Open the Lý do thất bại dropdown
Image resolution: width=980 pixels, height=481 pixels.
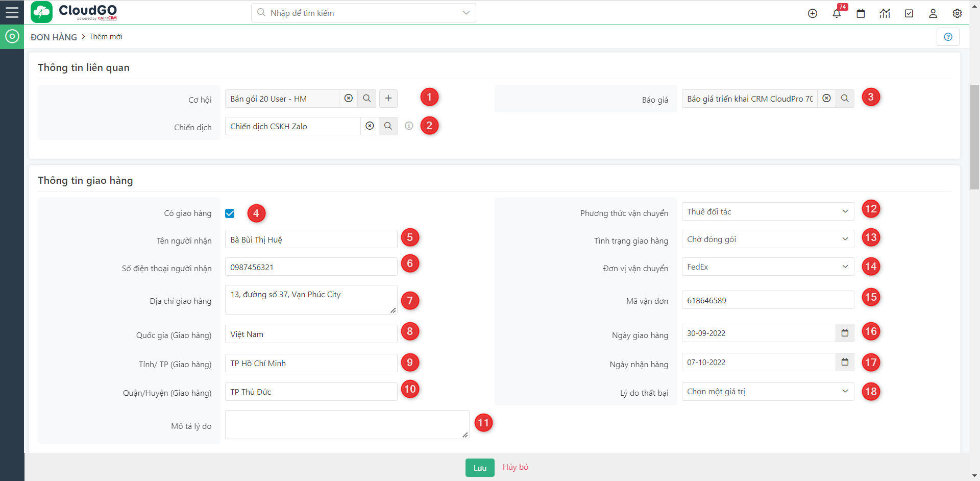pos(767,392)
